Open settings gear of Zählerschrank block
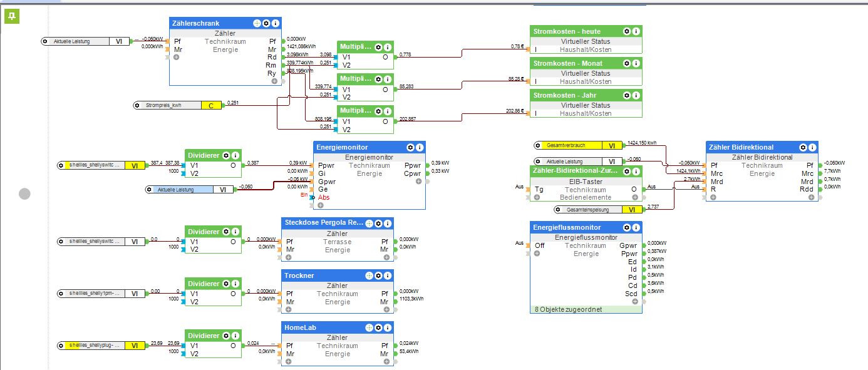Image resolution: width=868 pixels, height=370 pixels. pyautogui.click(x=266, y=23)
